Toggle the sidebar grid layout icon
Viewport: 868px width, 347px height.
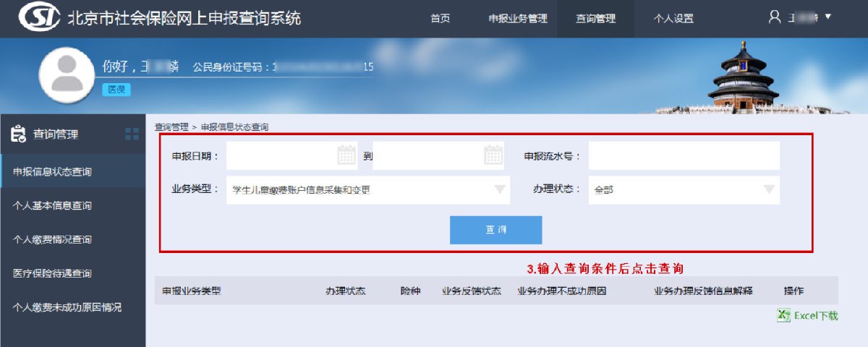pyautogui.click(x=132, y=133)
